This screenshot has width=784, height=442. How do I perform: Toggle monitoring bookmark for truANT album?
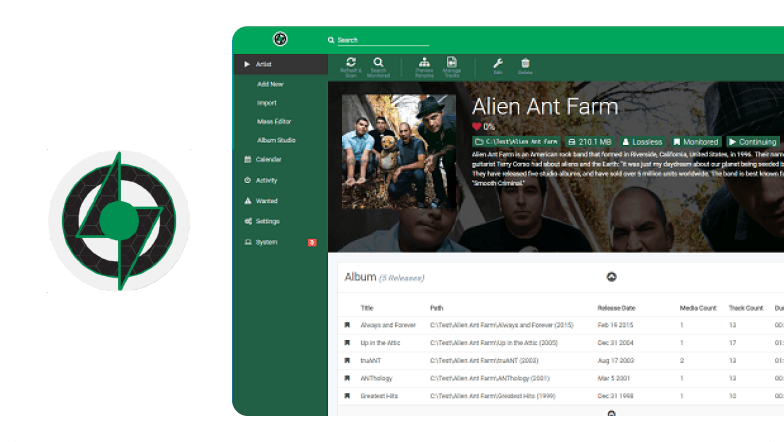(x=347, y=360)
